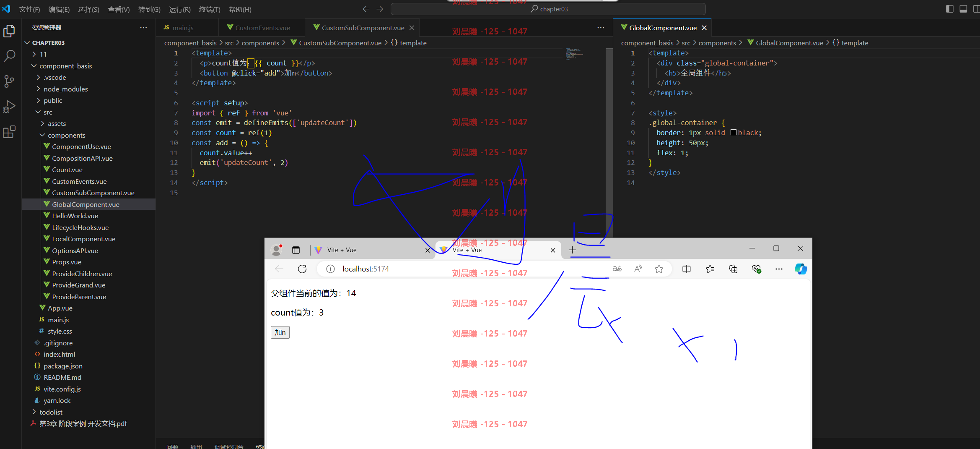
Task: Expand the folder named 11
Action: 34,54
